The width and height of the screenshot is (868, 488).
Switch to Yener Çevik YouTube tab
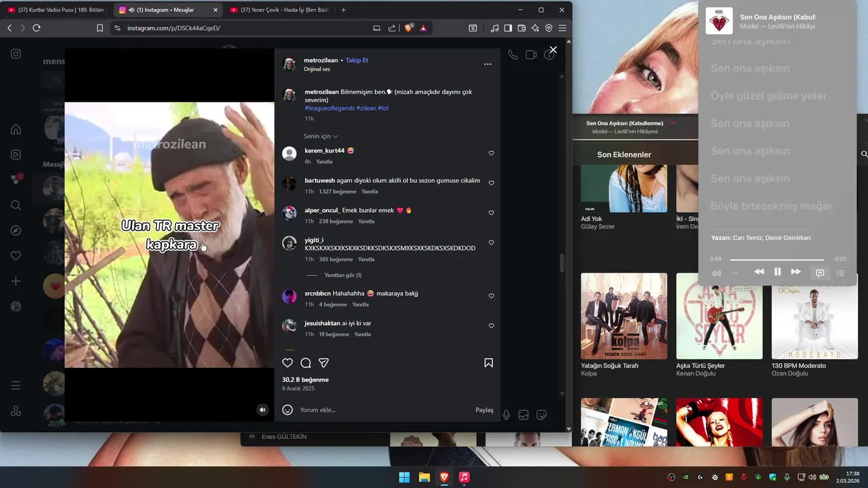point(279,10)
